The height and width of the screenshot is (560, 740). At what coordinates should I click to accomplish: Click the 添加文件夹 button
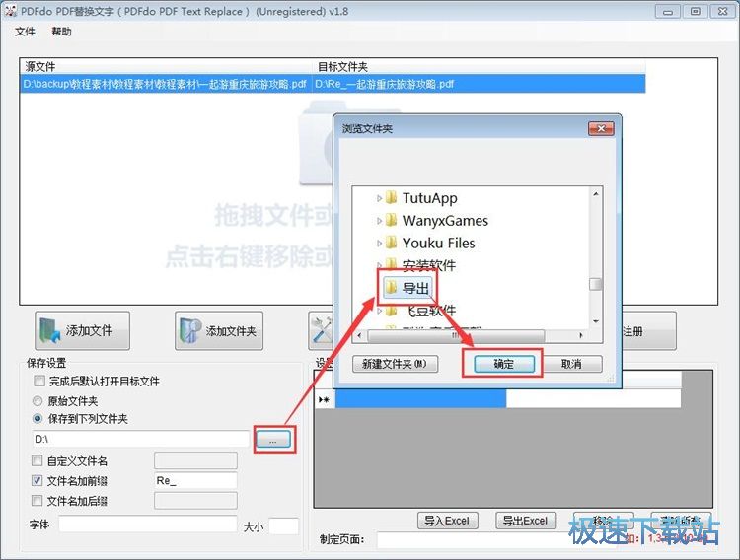tap(219, 330)
